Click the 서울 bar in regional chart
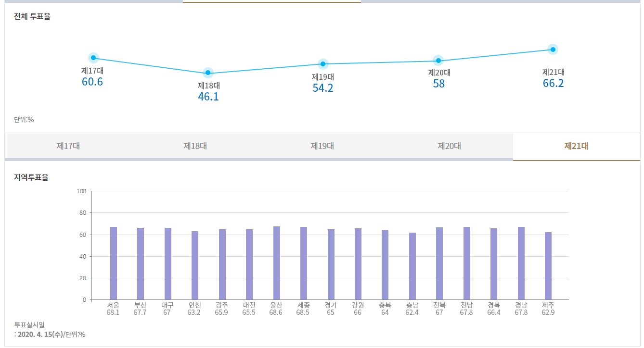Image resolution: width=644 pixels, height=348 pixels. point(114,263)
